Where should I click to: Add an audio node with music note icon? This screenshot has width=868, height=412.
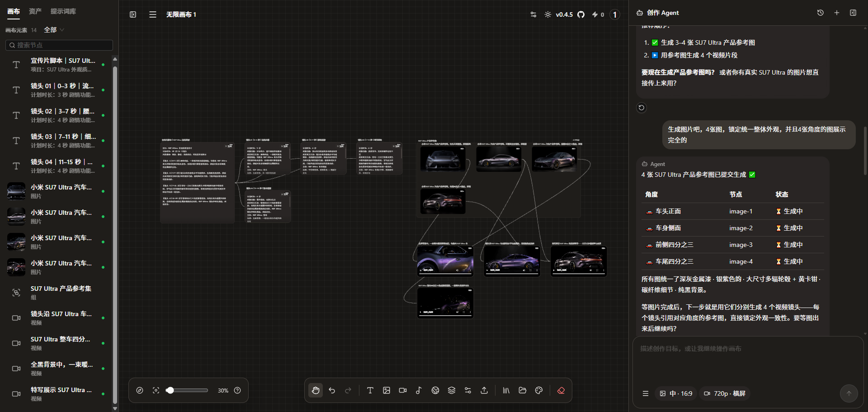click(x=419, y=390)
